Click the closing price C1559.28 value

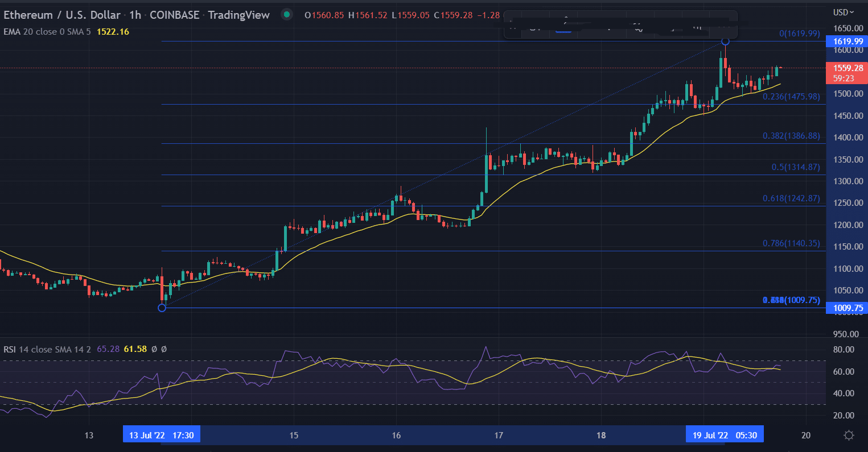pyautogui.click(x=452, y=15)
